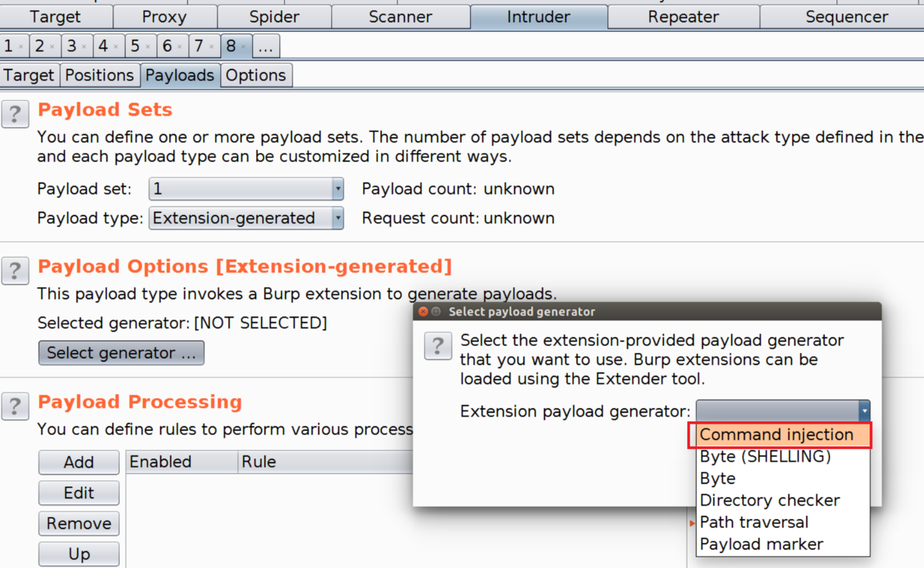Viewport: 924px width, 568px height.
Task: Open the Intruder Target sub-tab
Action: coord(29,75)
